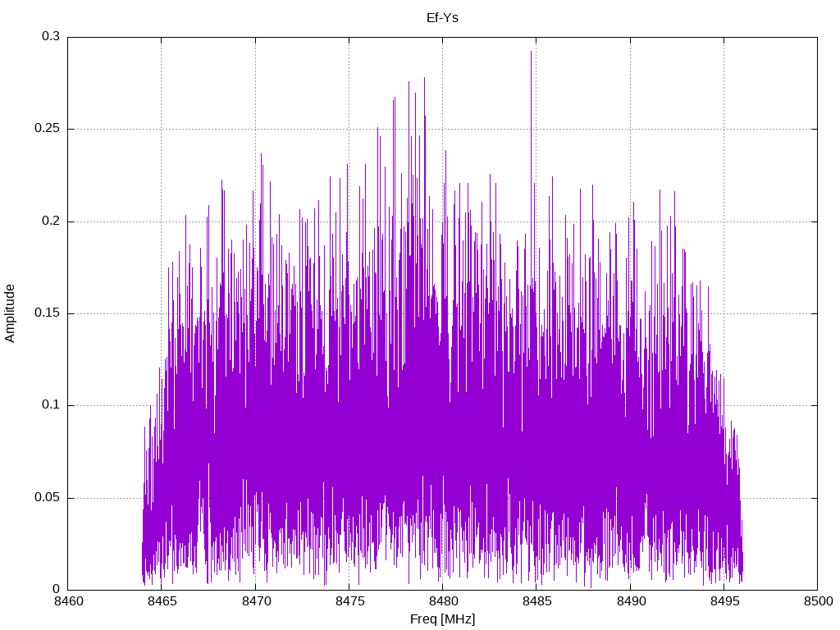840x630 pixels.
Task: Click the 'Freq [MHz]' x-axis label
Action: tap(442, 619)
